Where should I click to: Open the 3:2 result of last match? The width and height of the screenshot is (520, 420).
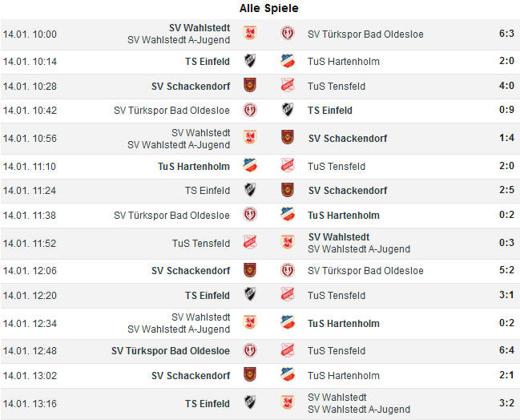506,402
